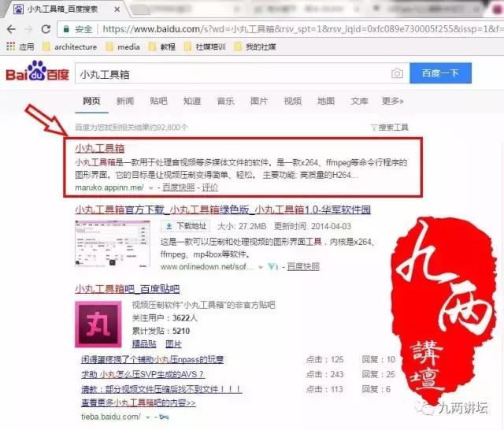504x430 pixels.
Task: Open the 我的社媒 bookmark folder
Action: tap(254, 47)
